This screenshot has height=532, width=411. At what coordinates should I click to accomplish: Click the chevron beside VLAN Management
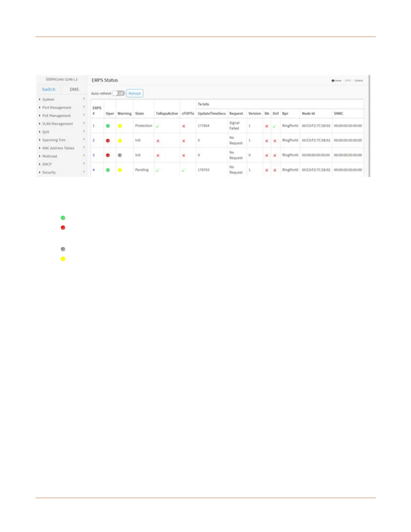(84, 123)
